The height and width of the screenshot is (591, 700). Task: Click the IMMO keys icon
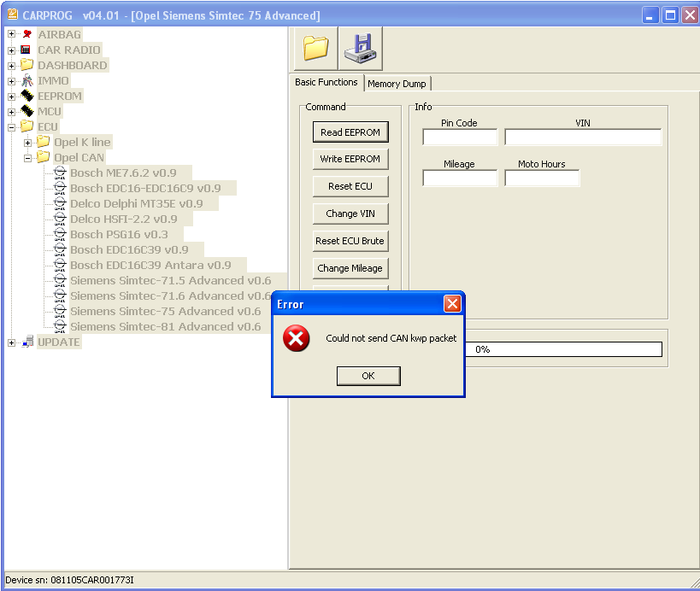pyautogui.click(x=27, y=80)
